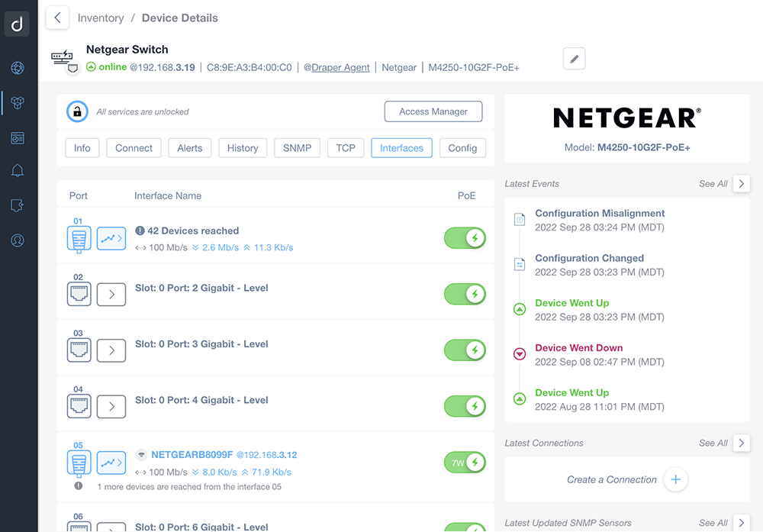Click MAC address C8:9E:A3:B4:00:C0
The image size is (763, 532).
[x=250, y=67]
